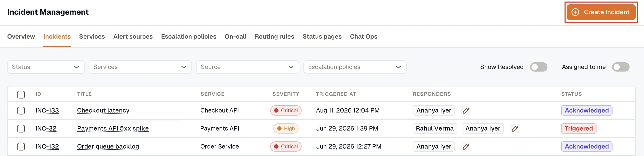644x156 pixels.
Task: Open incident link INC-132
Action: [47, 146]
